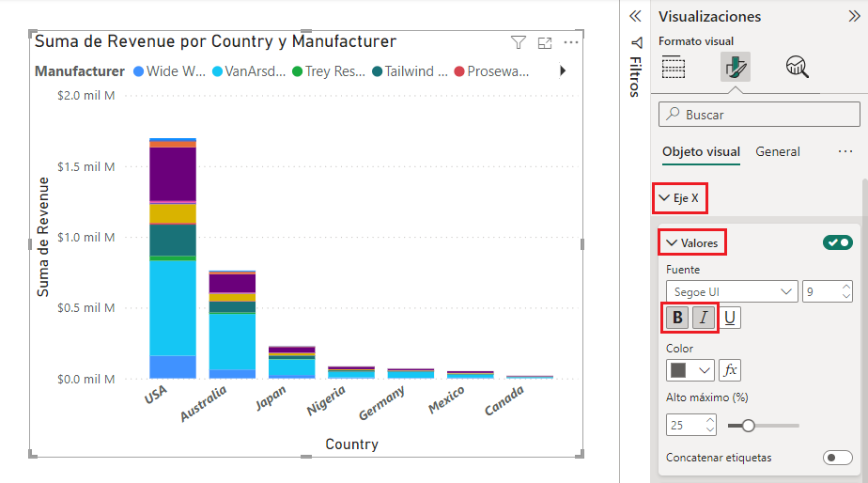Select the Objeto visual tab
This screenshot has height=483, width=868.
pos(701,152)
